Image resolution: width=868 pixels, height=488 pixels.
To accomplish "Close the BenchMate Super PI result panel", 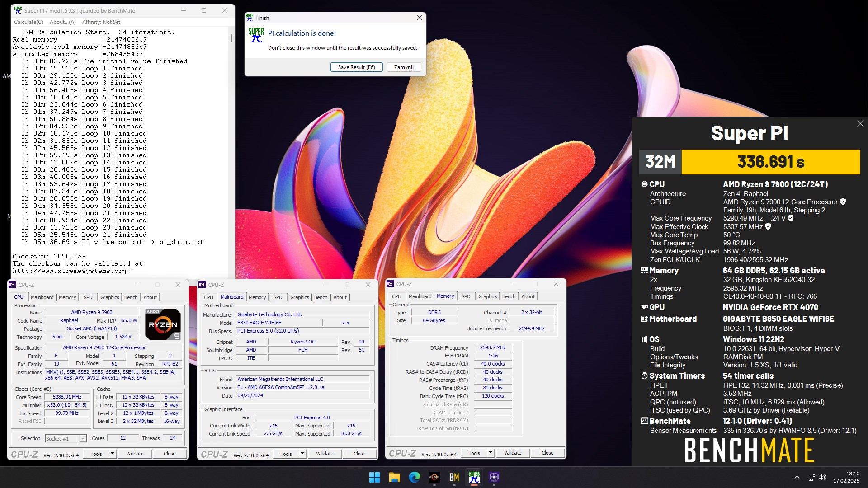I will 860,124.
